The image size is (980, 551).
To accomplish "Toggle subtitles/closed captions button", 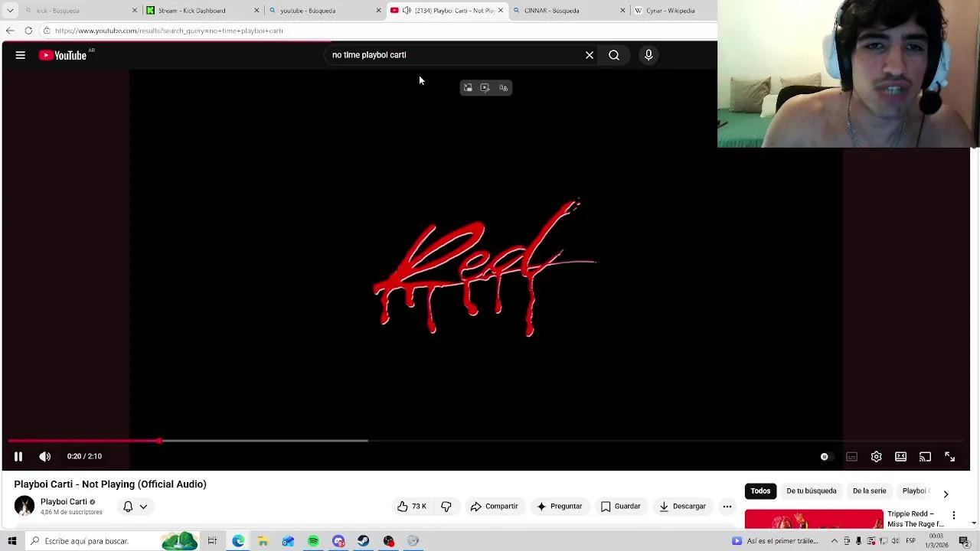I will coord(851,457).
